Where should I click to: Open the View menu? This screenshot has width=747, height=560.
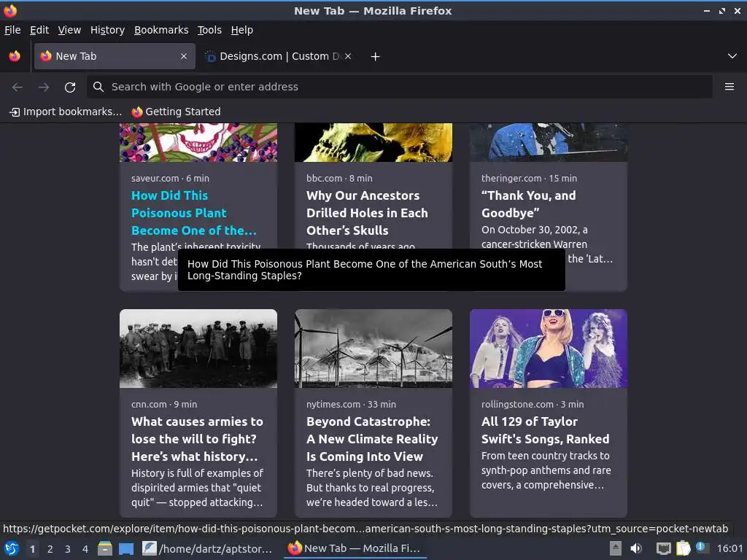click(69, 30)
